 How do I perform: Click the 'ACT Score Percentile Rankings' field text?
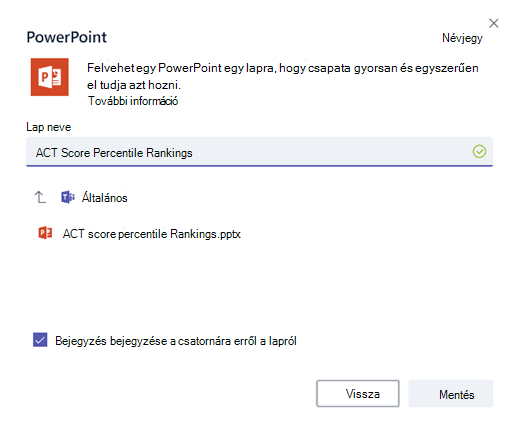114,153
